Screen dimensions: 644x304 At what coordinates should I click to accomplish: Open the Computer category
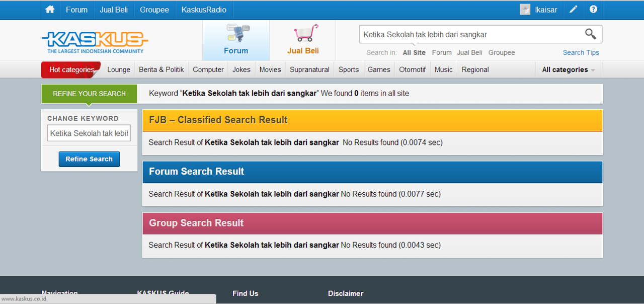pyautogui.click(x=208, y=70)
